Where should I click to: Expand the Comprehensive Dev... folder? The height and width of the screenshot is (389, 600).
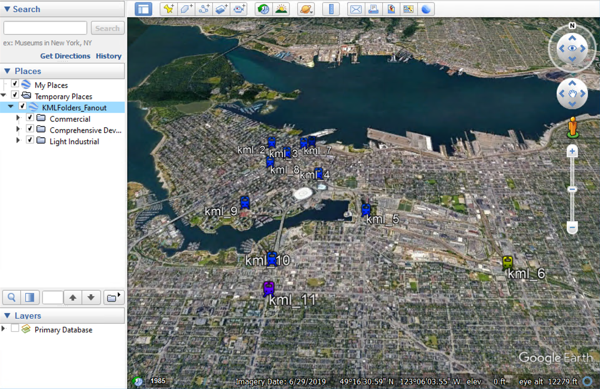pos(18,129)
